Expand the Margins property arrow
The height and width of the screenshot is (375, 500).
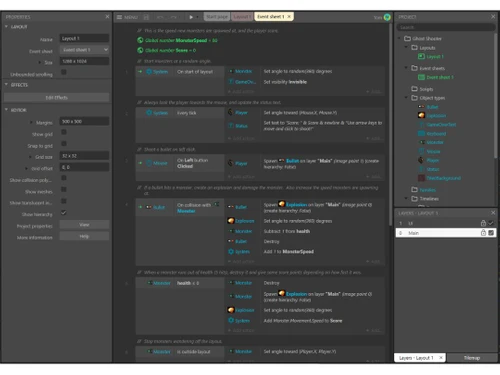pyautogui.click(x=31, y=123)
